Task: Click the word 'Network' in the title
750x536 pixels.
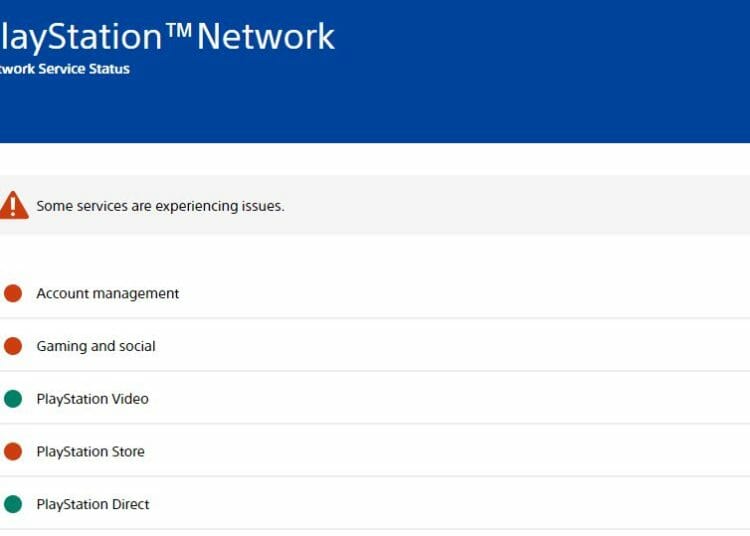Action: 266,37
